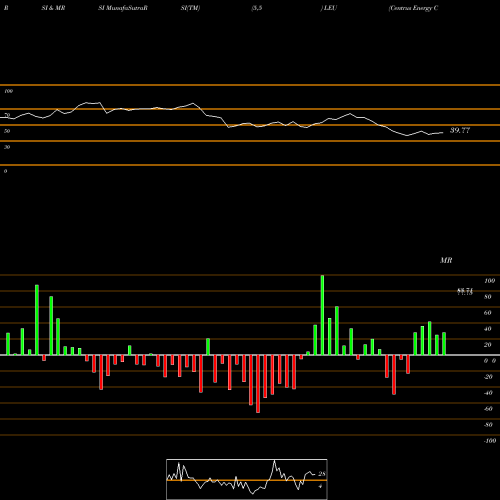Click the tallest green bar in MR histogram
Viewport: 500px width, 500px height.
(322, 315)
